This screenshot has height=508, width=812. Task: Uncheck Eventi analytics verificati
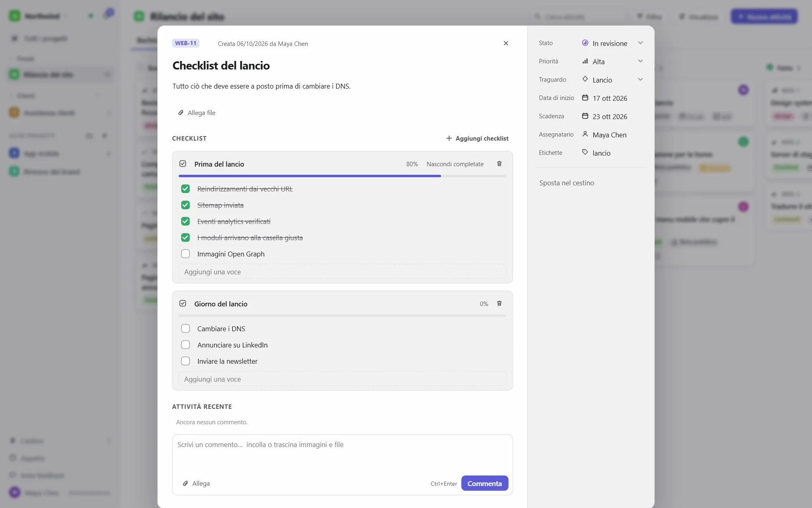pyautogui.click(x=186, y=221)
